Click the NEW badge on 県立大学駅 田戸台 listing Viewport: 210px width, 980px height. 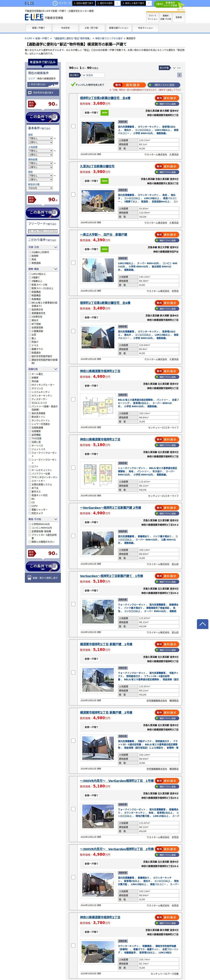pos(105,249)
